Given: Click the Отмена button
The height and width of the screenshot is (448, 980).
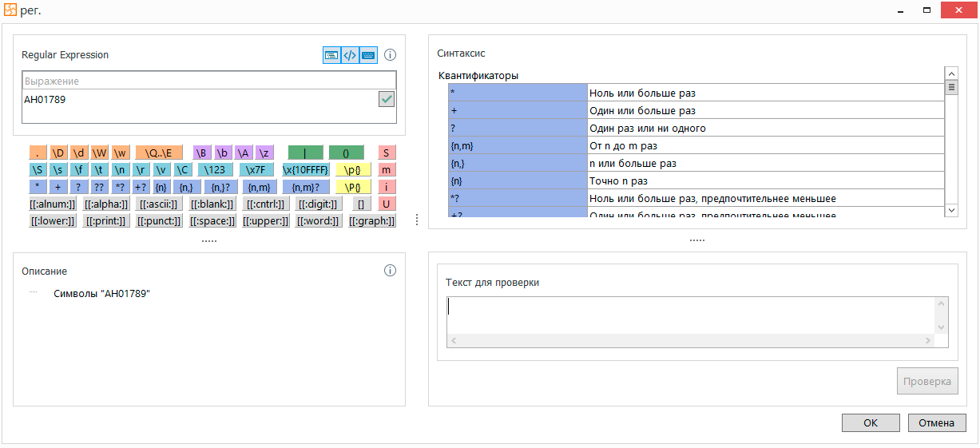Looking at the screenshot, I should coord(937,422).
